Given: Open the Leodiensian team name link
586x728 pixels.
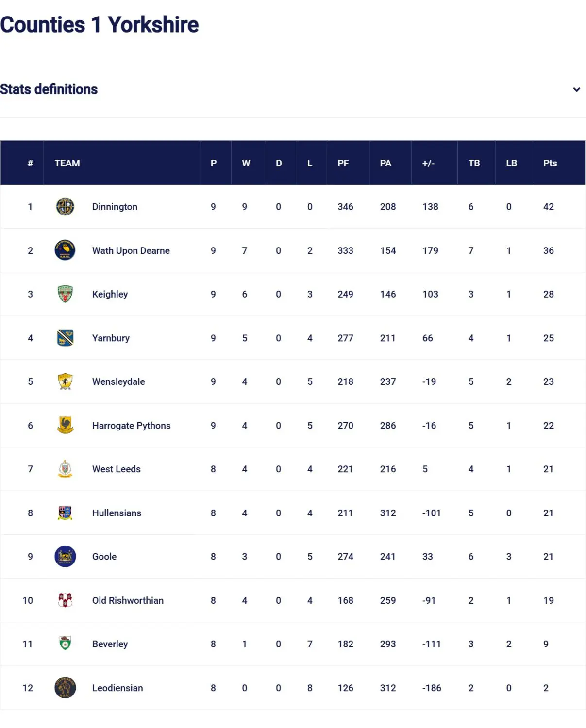Looking at the screenshot, I should [x=117, y=688].
